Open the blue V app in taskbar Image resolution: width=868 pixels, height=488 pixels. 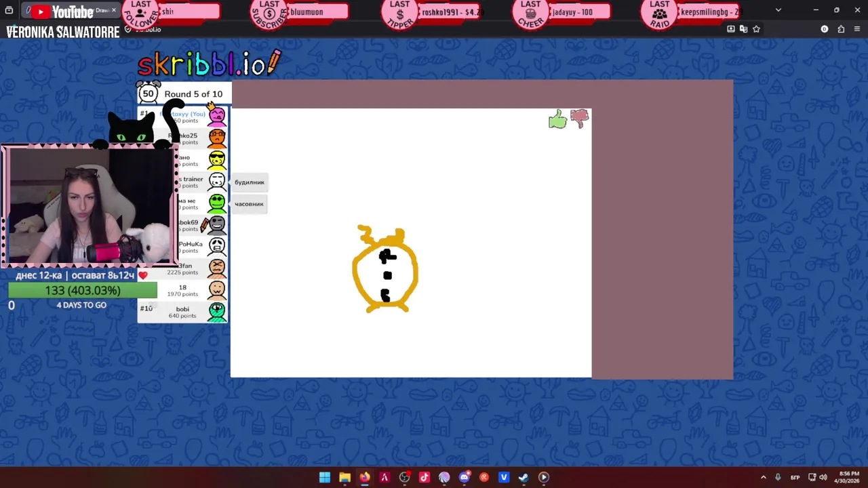coord(504,477)
